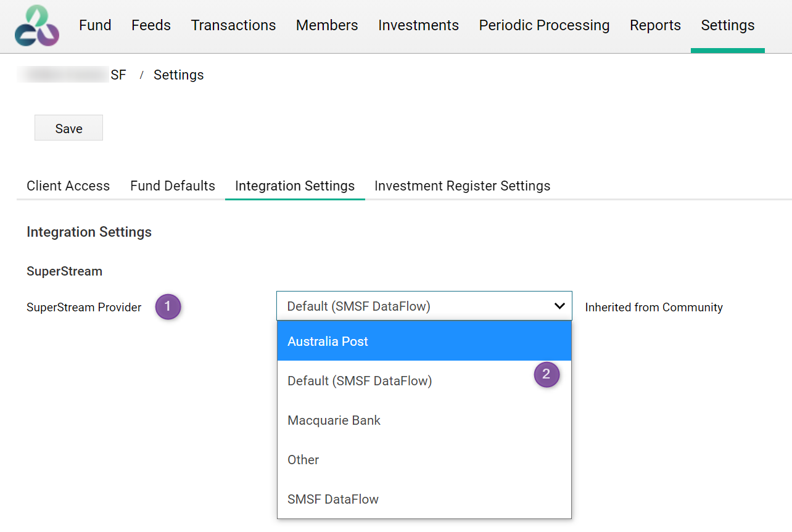792x532 pixels.
Task: Choose Macquarie Bank from the list
Action: pyautogui.click(x=424, y=420)
